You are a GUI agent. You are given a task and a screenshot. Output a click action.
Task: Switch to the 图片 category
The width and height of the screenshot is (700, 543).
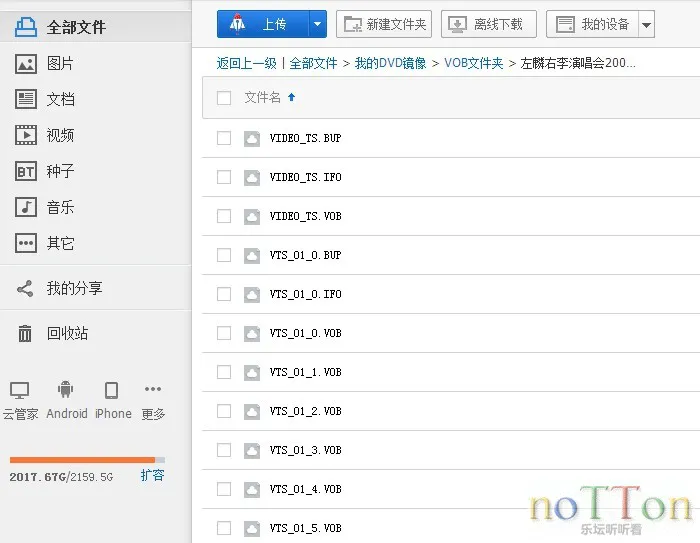(x=59, y=63)
